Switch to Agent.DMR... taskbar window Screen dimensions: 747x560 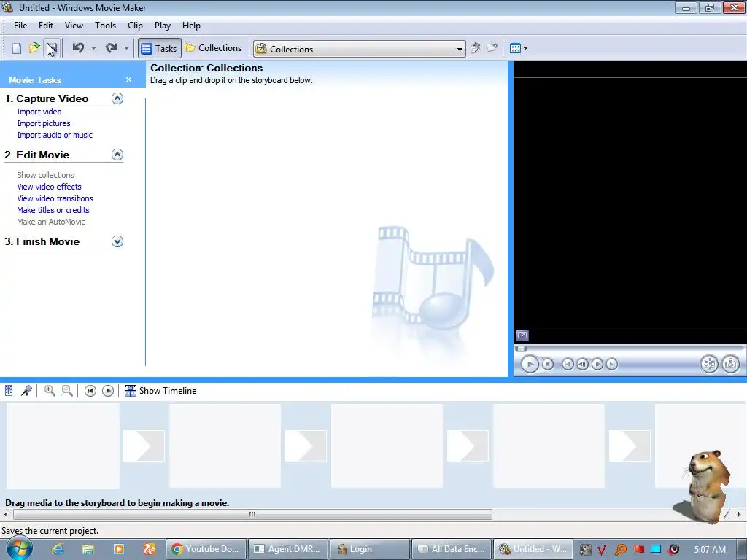[x=288, y=549]
